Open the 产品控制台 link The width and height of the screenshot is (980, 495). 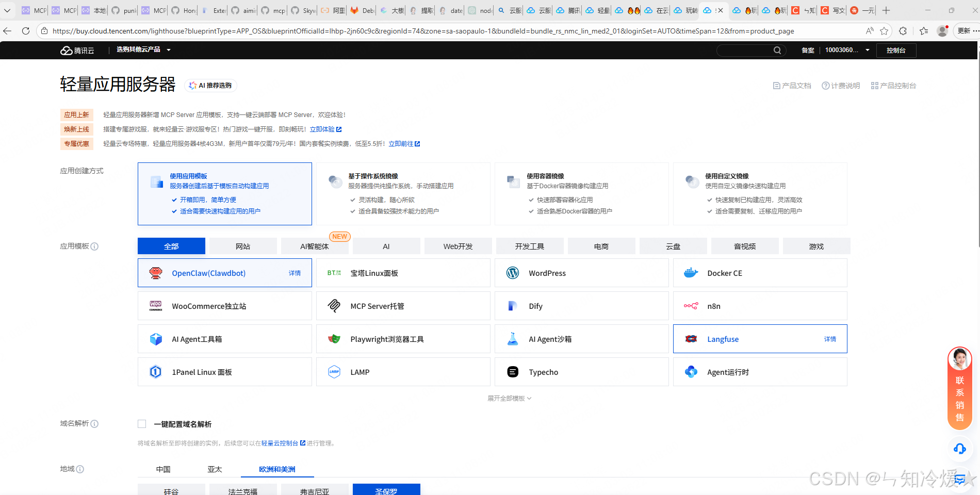click(x=893, y=86)
